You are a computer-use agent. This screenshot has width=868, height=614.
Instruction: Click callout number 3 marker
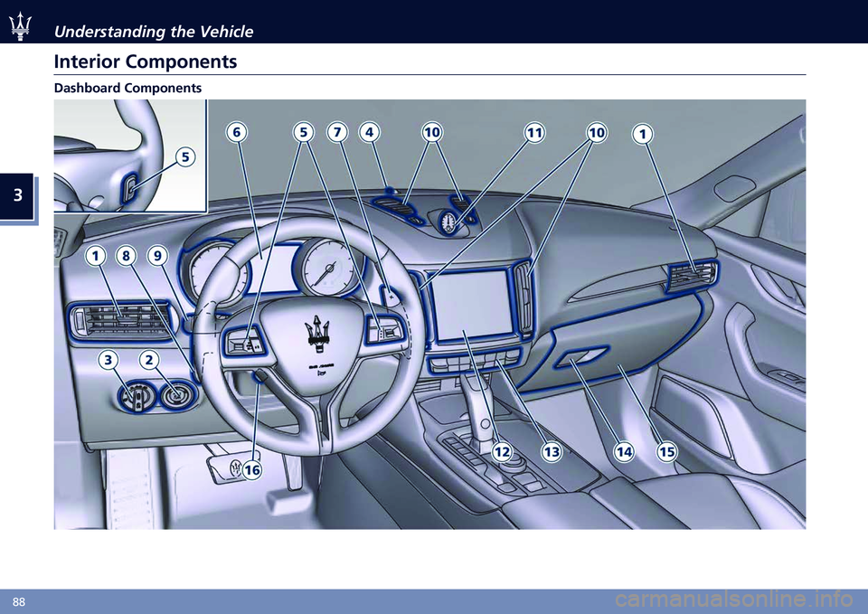(108, 361)
